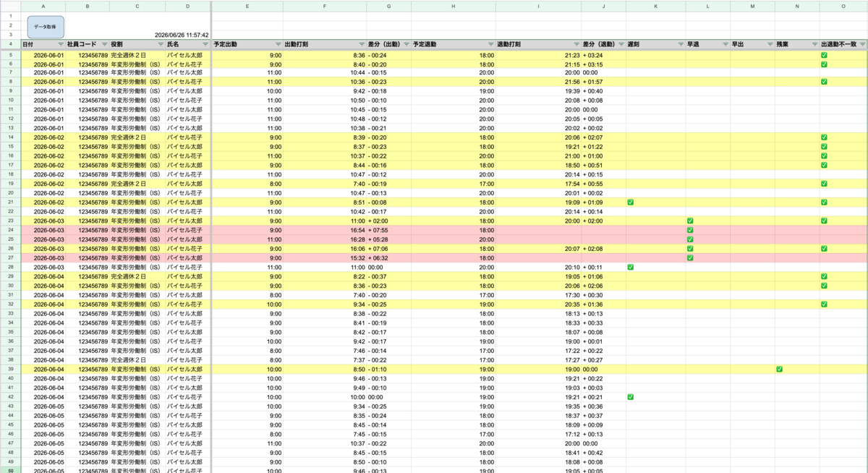Select the 2026-06-03 date cell in row 24
This screenshot has width=868, height=473.
pos(43,230)
